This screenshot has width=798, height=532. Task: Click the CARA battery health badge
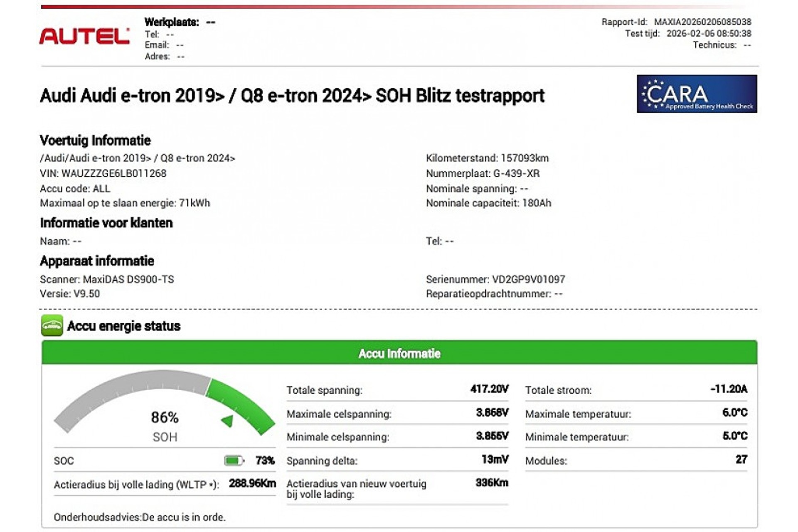tap(697, 94)
